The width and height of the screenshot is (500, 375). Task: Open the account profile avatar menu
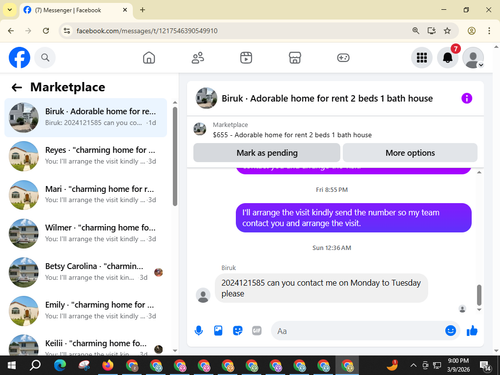pos(473,58)
